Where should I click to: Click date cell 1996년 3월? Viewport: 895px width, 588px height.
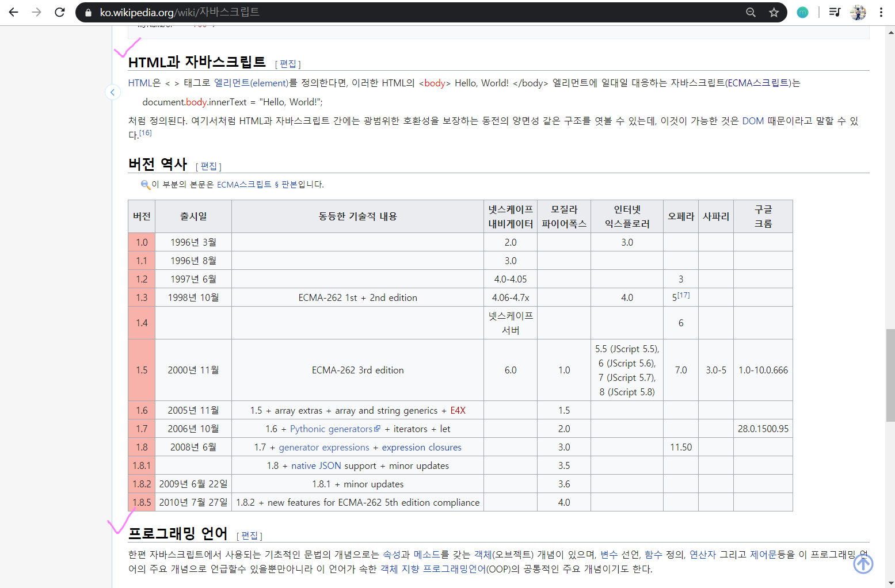[193, 242]
